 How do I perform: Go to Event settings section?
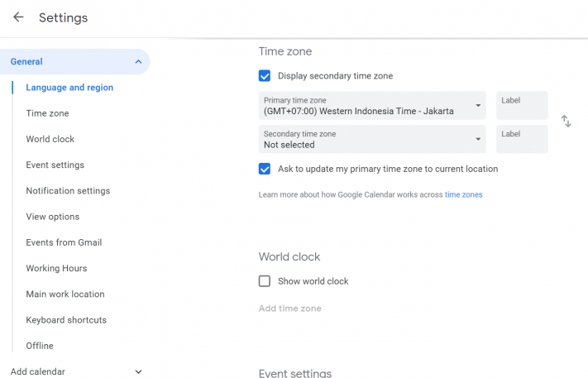pos(55,165)
